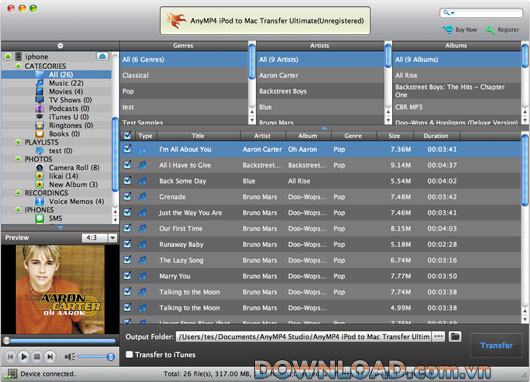Uncheck Just the Way You Are checkbox

tap(127, 212)
